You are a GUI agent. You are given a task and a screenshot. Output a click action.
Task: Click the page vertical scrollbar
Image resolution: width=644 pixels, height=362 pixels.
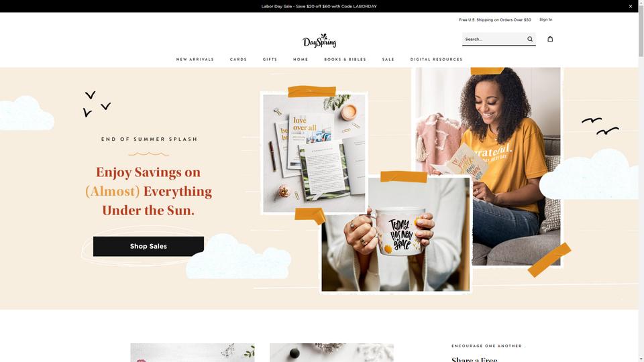pos(641,180)
